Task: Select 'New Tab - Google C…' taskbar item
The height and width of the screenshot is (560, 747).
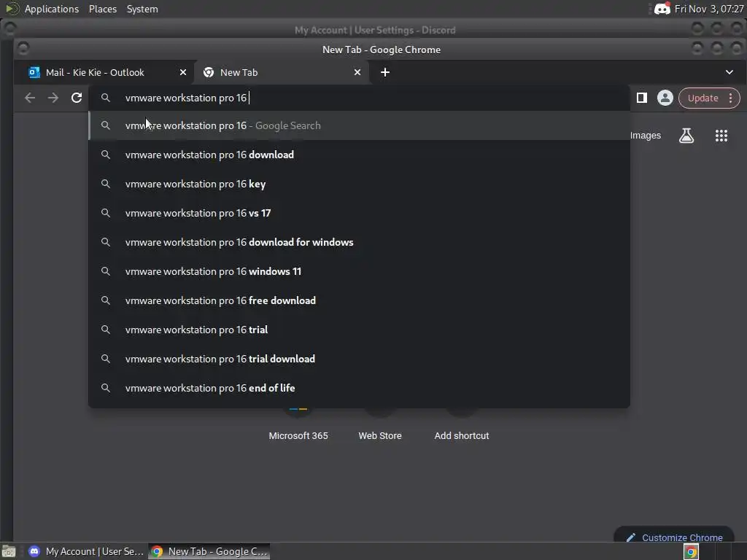Action: pos(209,551)
